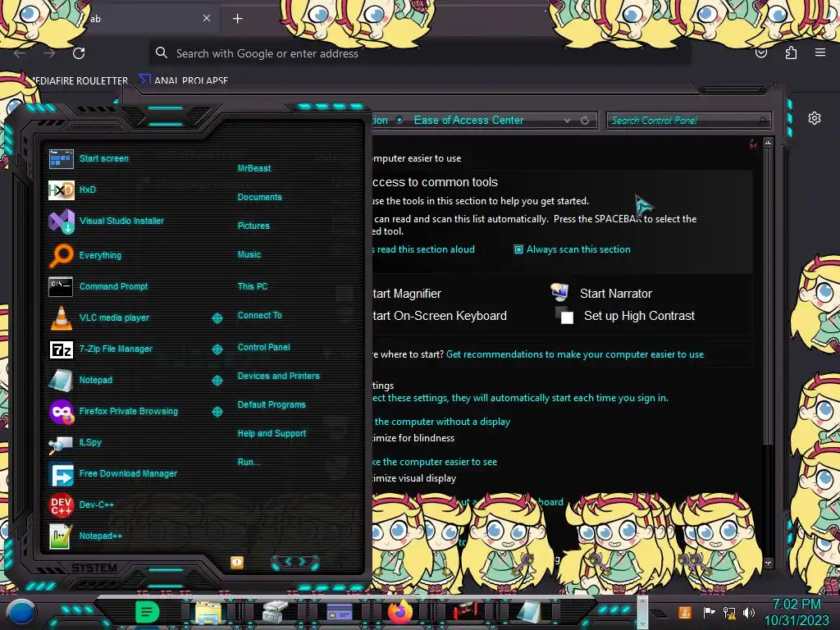Screen dimensions: 840x630
Task: Reload the page in Firefox
Action: click(79, 53)
